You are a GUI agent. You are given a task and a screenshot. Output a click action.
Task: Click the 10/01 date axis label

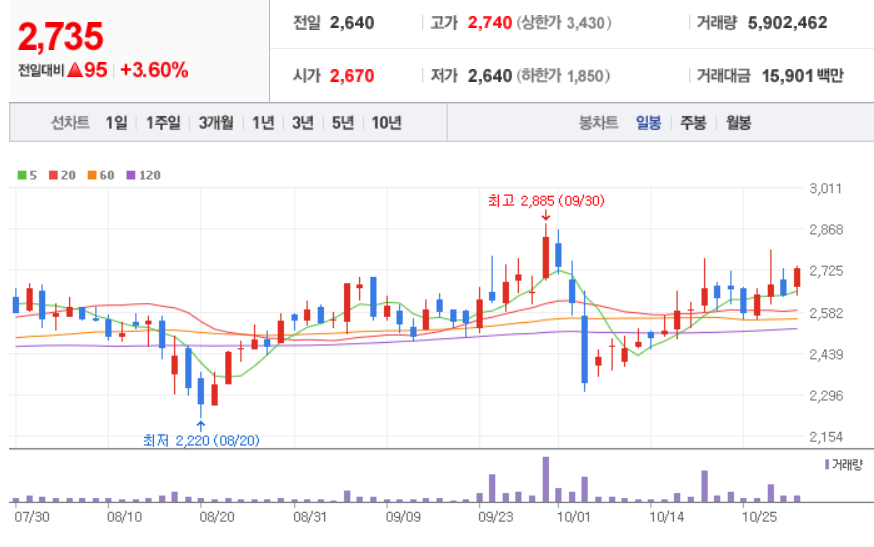click(574, 517)
